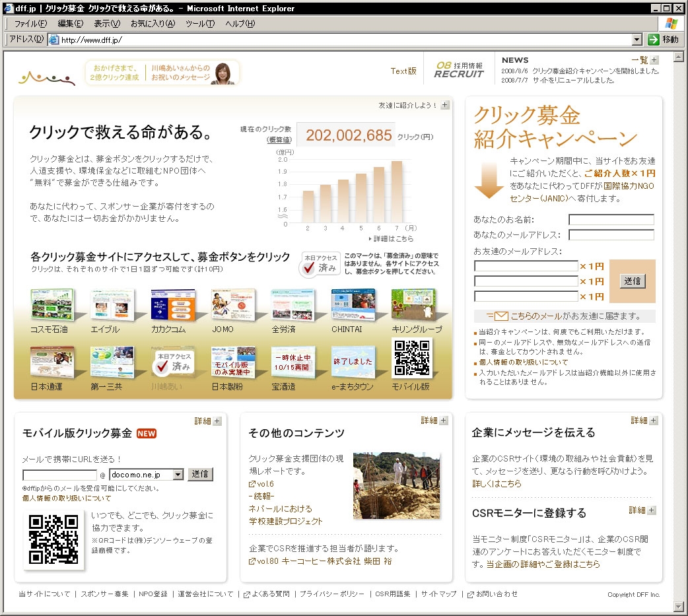Open the 日本通運 donation site thumbnail

[x=52, y=362]
